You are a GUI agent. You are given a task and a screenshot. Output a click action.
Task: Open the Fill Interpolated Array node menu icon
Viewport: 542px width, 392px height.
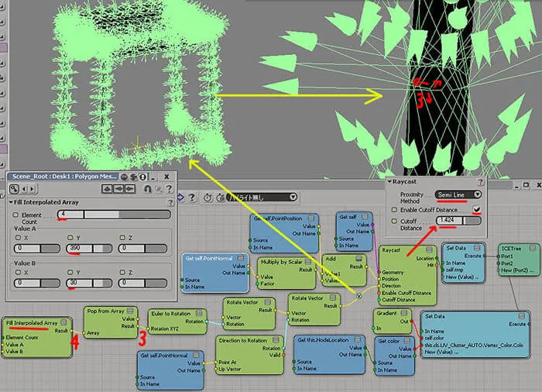coord(64,322)
